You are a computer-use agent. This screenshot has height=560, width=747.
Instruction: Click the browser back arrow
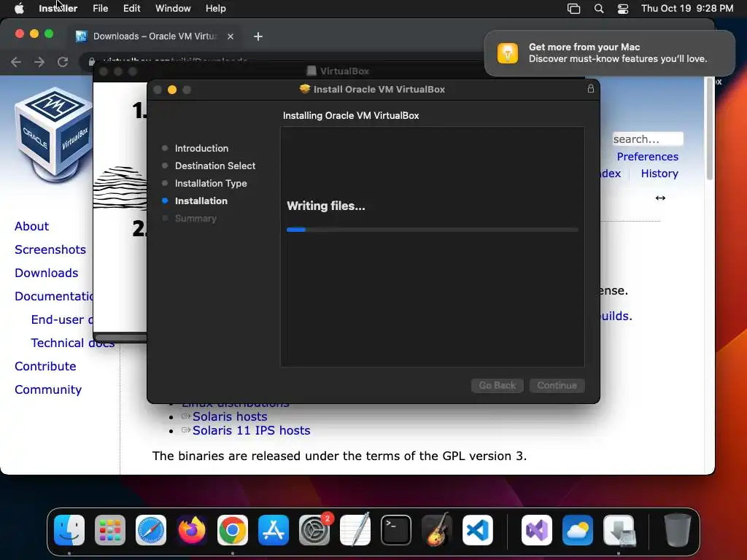pos(16,62)
